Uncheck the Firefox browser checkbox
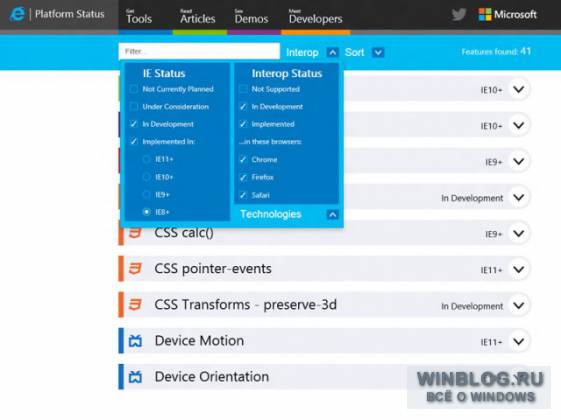Viewport: 561px width, 420px height. point(243,177)
